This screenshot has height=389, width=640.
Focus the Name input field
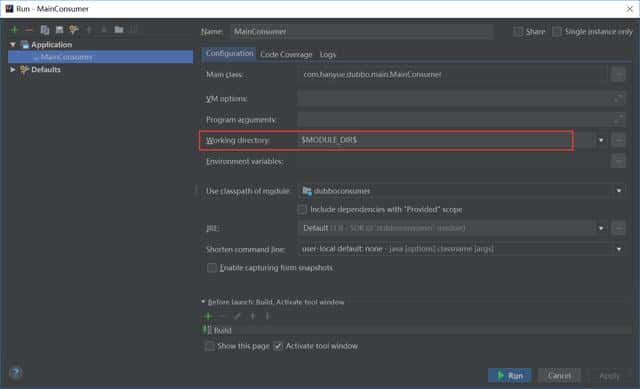[362, 31]
